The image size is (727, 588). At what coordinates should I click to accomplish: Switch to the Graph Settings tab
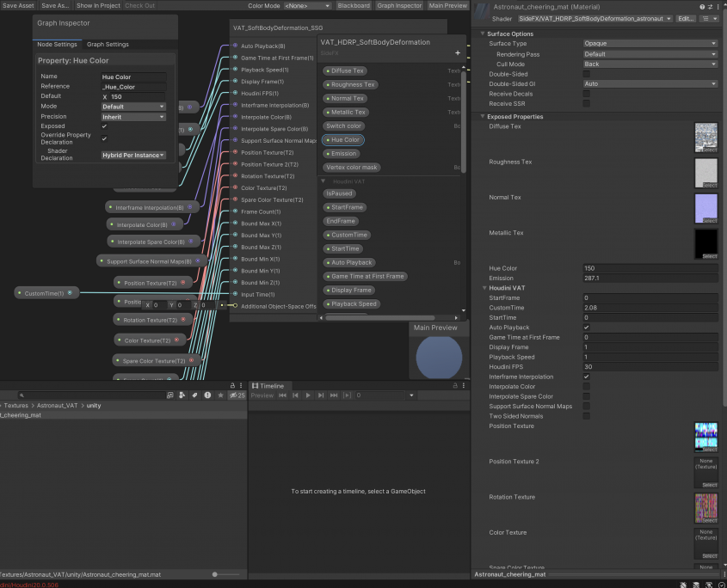pos(108,45)
